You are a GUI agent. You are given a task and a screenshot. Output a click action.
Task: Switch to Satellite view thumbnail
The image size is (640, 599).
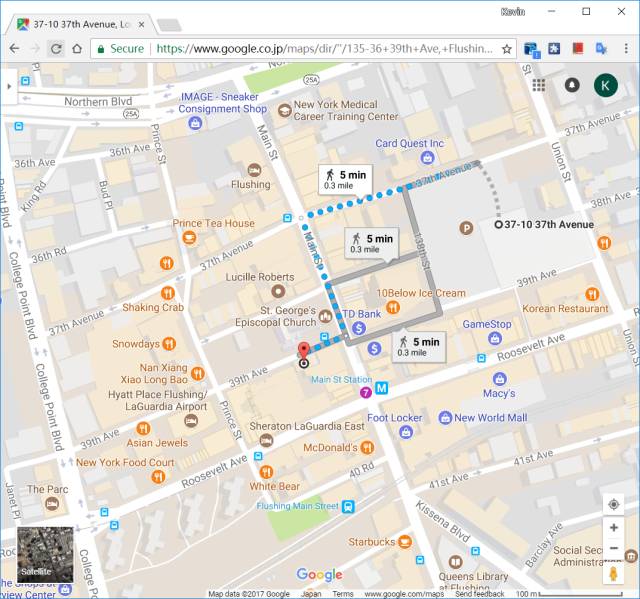click(45, 555)
